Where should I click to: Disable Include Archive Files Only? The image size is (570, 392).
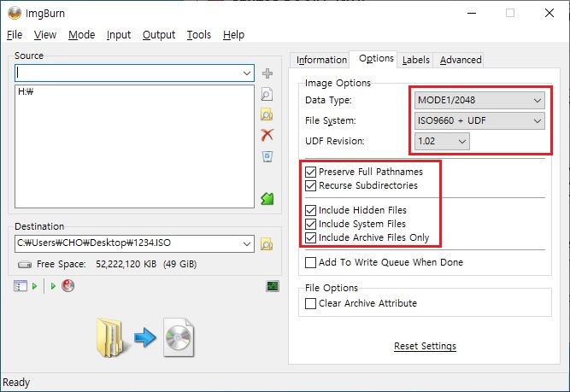[310, 237]
